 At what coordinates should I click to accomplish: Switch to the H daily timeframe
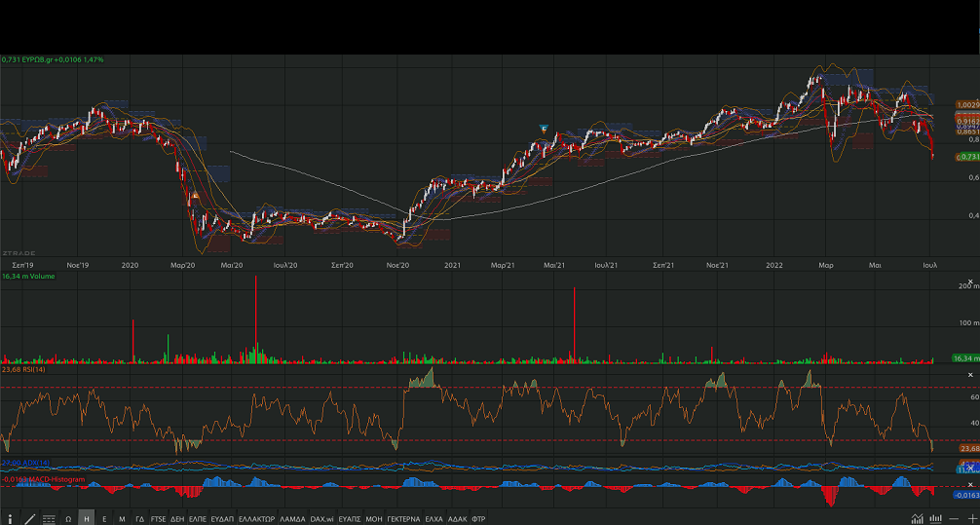86,518
